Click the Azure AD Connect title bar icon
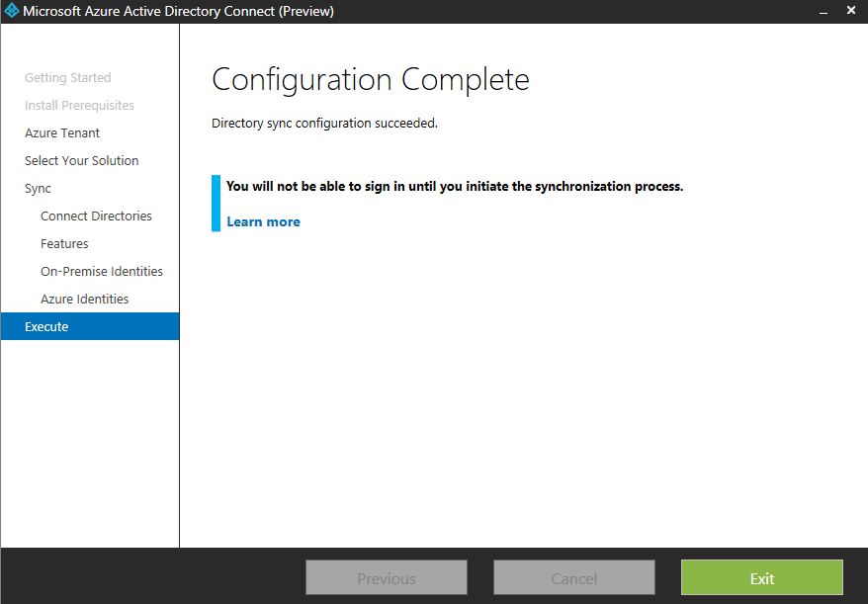This screenshot has height=604, width=868. tap(12, 12)
